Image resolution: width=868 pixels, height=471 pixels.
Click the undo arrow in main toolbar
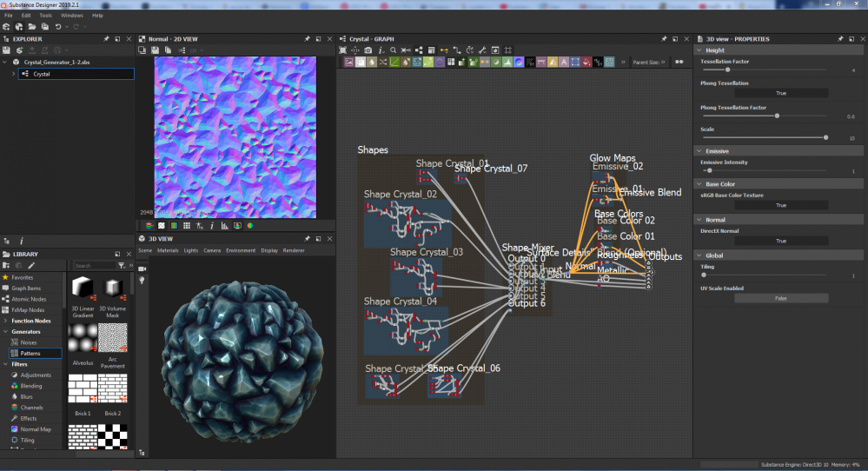[58, 27]
